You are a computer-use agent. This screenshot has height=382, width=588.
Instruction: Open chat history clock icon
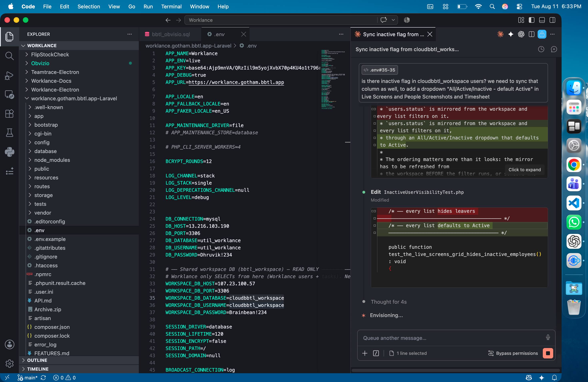click(541, 49)
